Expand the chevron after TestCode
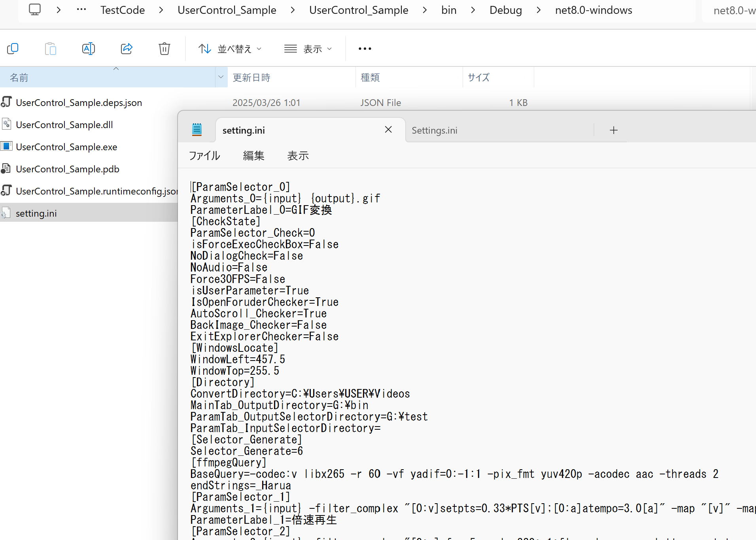The image size is (756, 540). click(161, 10)
